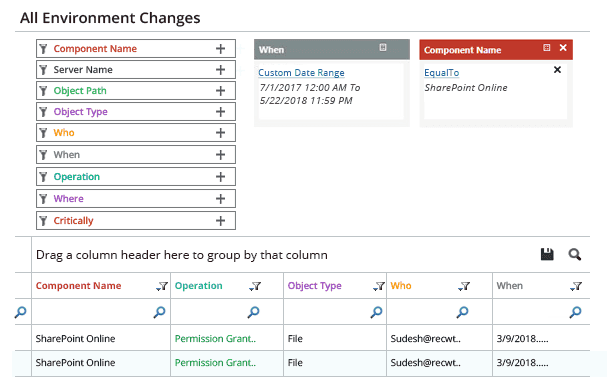Add Critically filter using its plus icon
The image size is (612, 382).
point(221,221)
